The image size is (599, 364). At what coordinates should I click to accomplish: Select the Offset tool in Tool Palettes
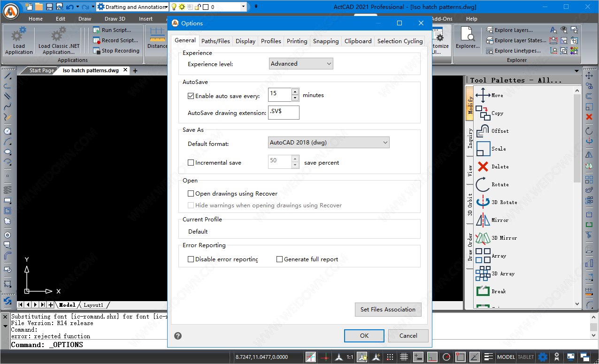(492, 131)
